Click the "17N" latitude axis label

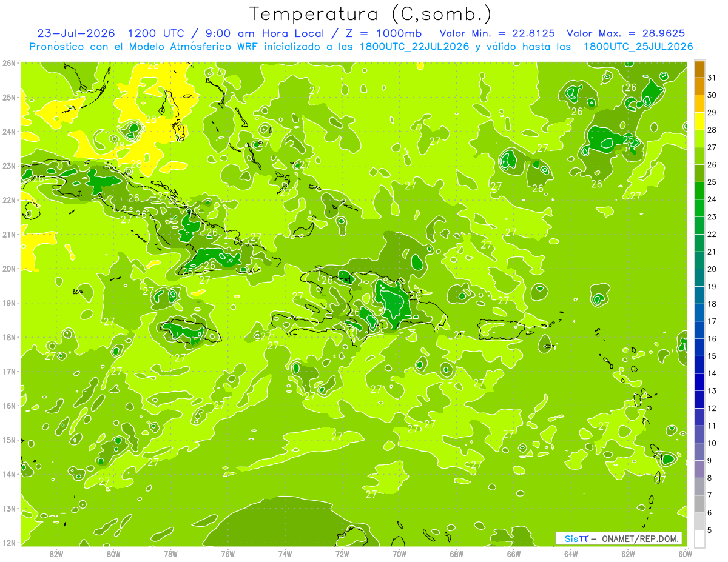click(x=9, y=371)
